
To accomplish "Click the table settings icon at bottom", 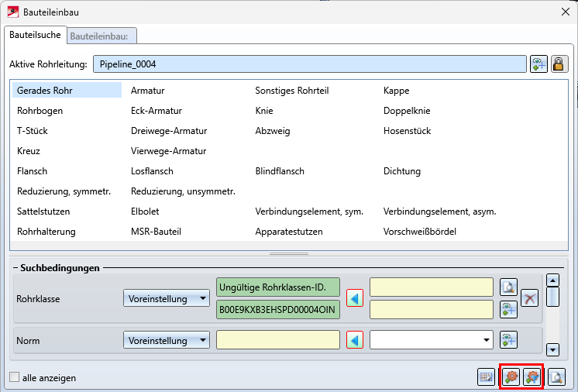I will (x=486, y=377).
